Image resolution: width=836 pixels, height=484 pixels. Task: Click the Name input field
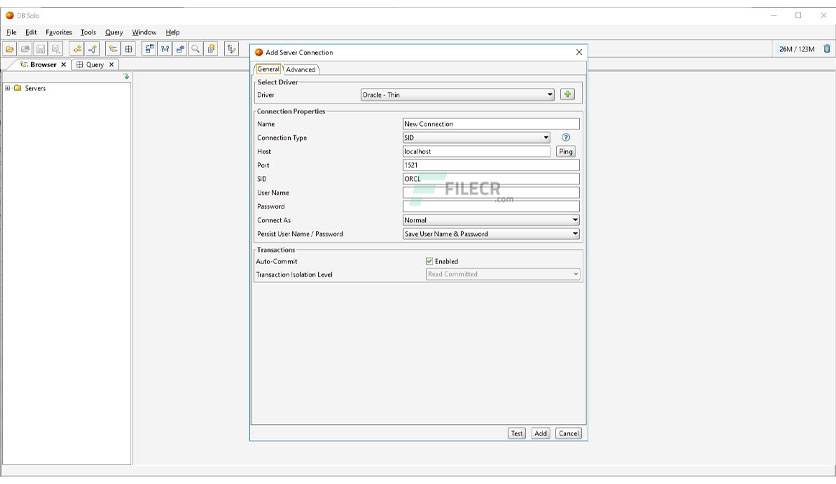(x=491, y=124)
